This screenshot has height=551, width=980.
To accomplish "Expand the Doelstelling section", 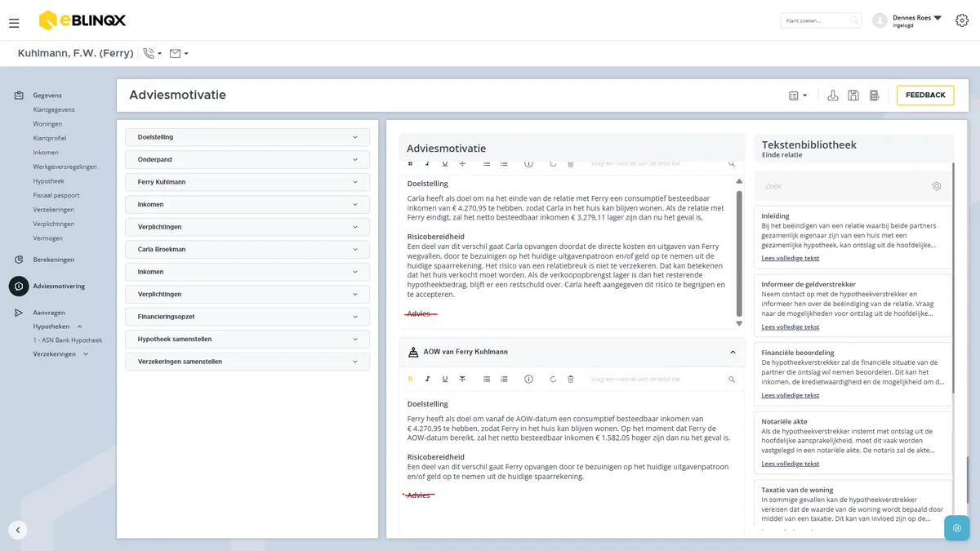I will point(247,137).
